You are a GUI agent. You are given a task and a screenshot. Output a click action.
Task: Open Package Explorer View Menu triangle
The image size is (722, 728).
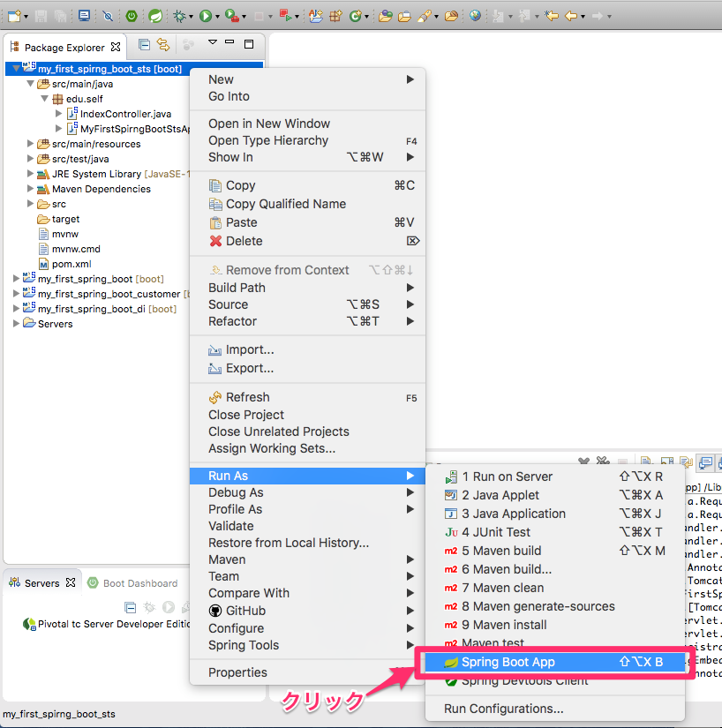(213, 42)
